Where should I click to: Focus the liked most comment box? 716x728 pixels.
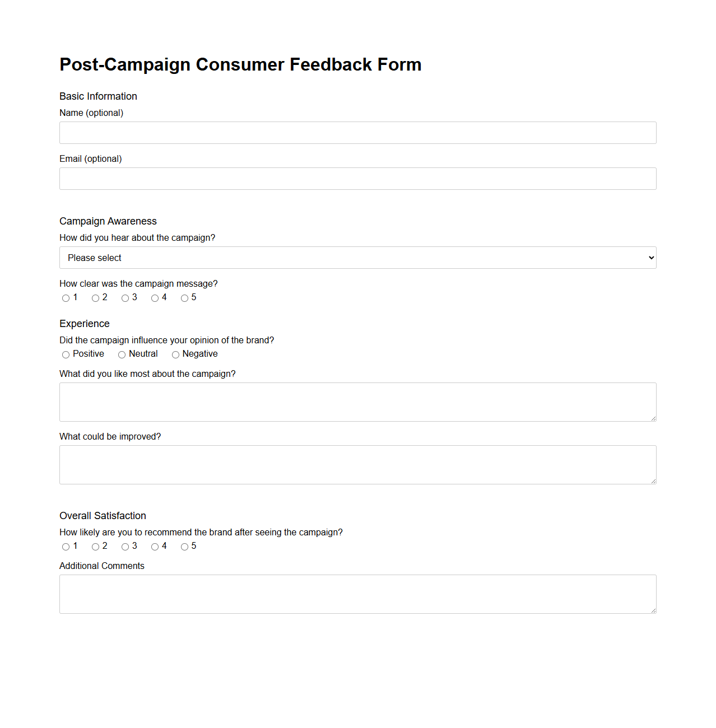tap(357, 402)
